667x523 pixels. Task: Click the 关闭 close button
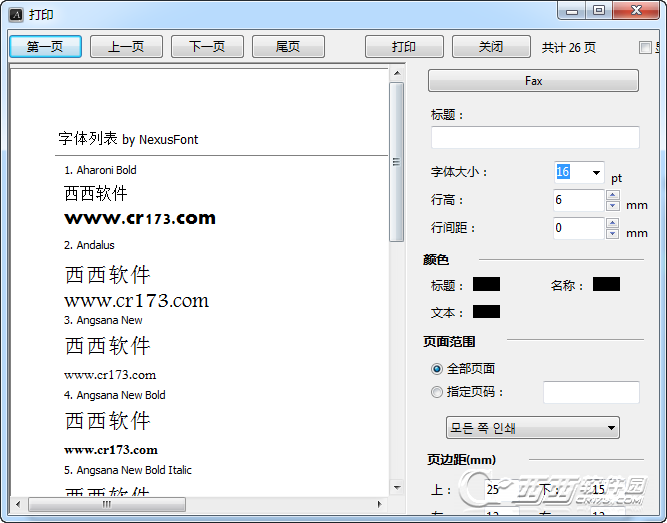(491, 46)
